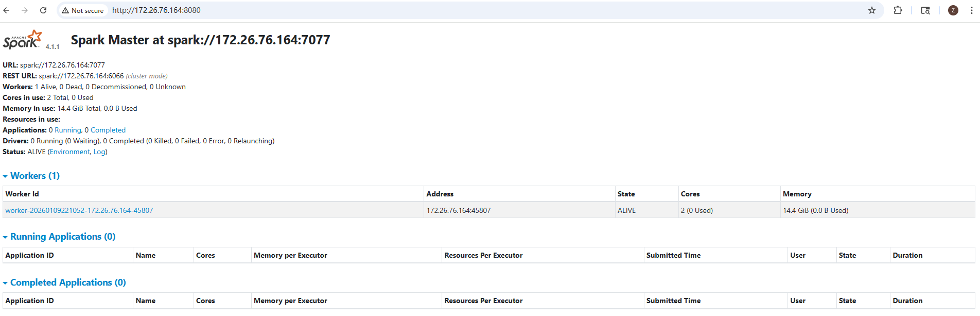Bookmark this page with star icon
Screen dimensions: 980x316
[x=872, y=10]
